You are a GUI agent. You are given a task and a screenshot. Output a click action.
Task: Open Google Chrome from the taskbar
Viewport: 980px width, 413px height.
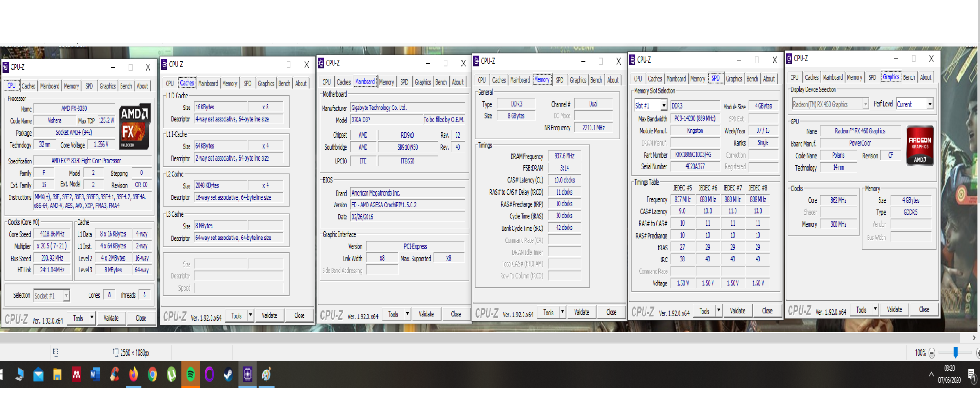coord(153,375)
